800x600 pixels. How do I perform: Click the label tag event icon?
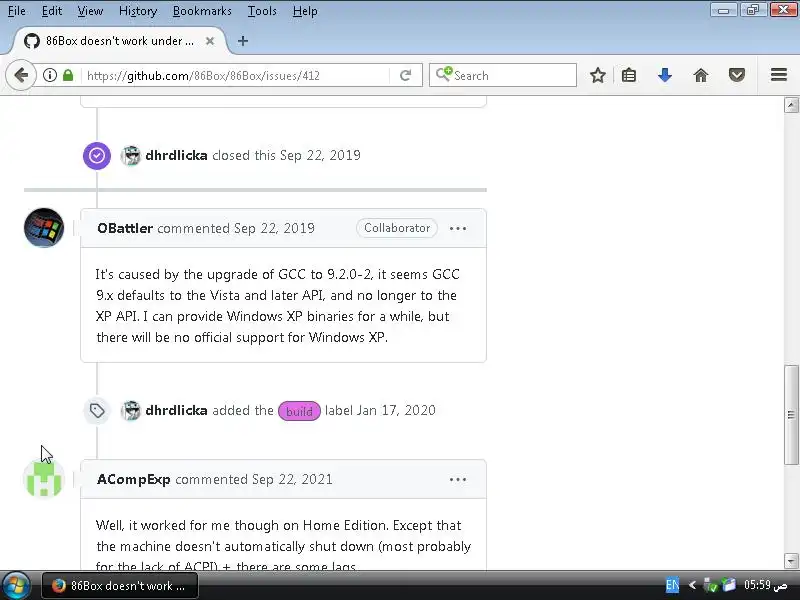(97, 410)
